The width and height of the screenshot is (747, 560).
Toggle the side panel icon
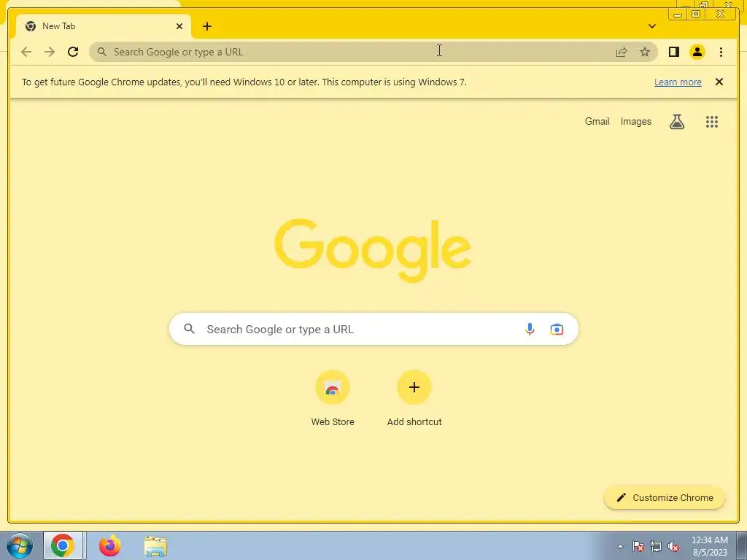[x=673, y=52]
